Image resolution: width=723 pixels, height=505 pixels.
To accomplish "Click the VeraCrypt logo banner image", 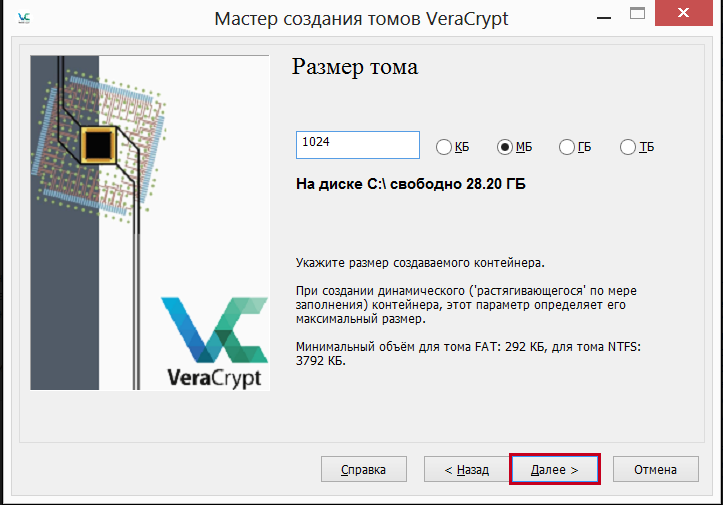I will (150, 223).
